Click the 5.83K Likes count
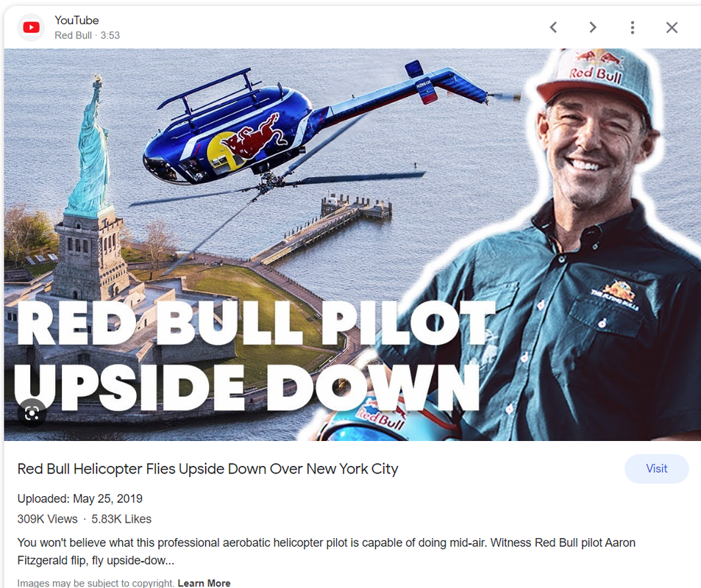Screen dimensions: 701x588 [x=121, y=519]
